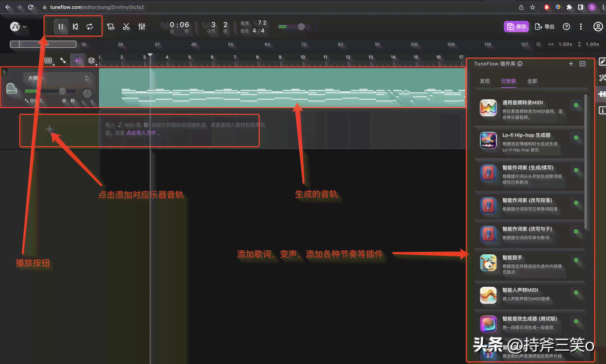This screenshot has width=606, height=364.
Task: Open the 智能音效生成器 (测试版) plugin
Action: click(x=529, y=324)
